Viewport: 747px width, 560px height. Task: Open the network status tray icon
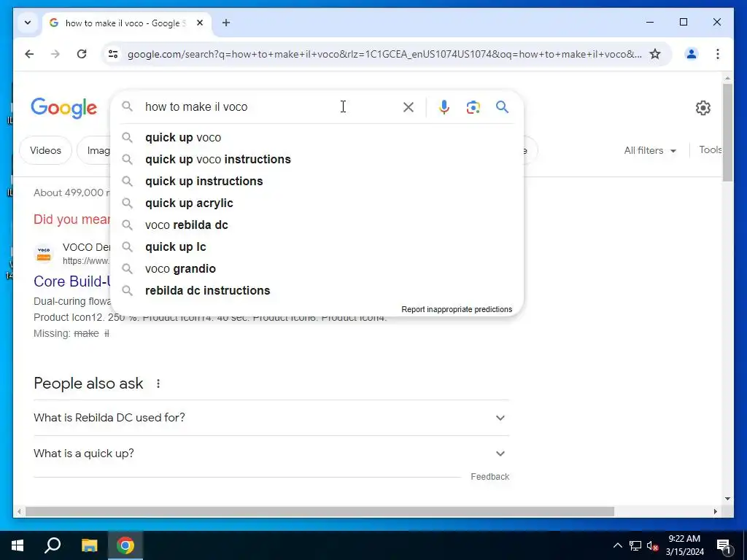[635, 545]
